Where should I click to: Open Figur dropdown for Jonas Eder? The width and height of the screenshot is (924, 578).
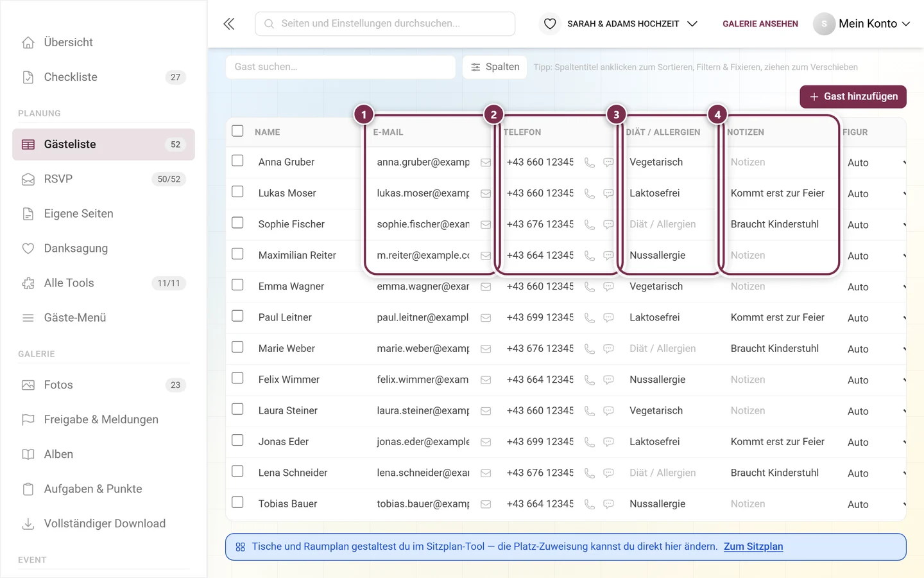pos(875,442)
